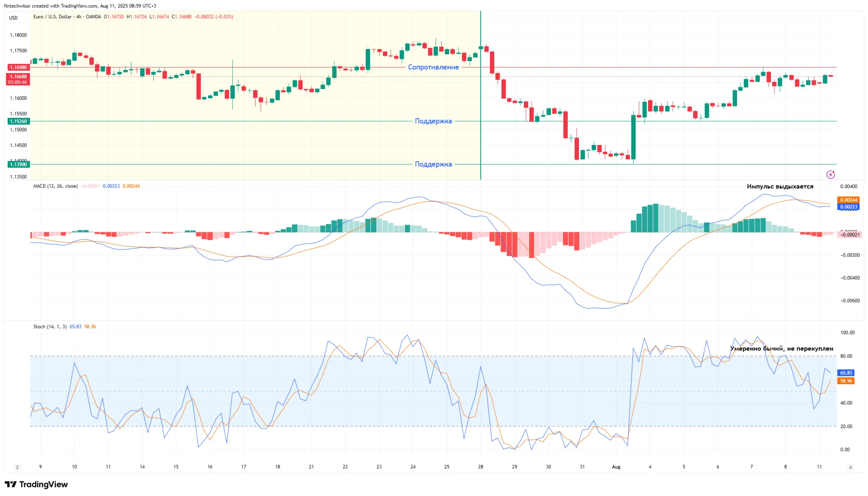Screen dimensions: 868x496
Task: Click the MACD (12, 26, close) indicator label
Action: pyautogui.click(x=56, y=186)
